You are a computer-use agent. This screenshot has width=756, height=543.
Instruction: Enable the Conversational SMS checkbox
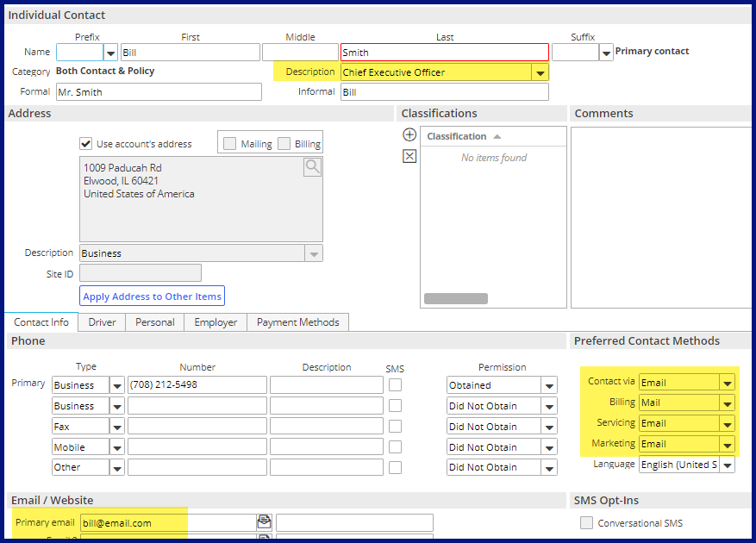pyautogui.click(x=586, y=523)
